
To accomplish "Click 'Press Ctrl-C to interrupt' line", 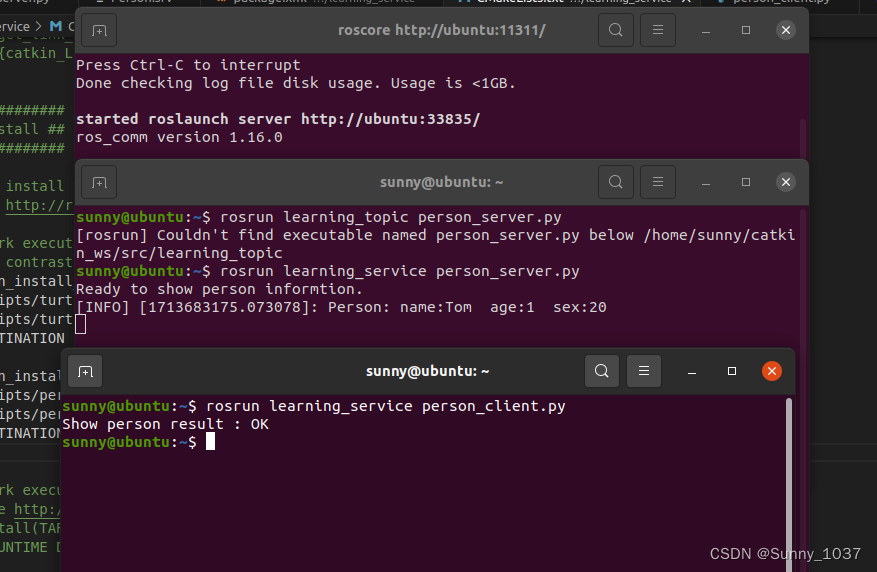I will [188, 65].
